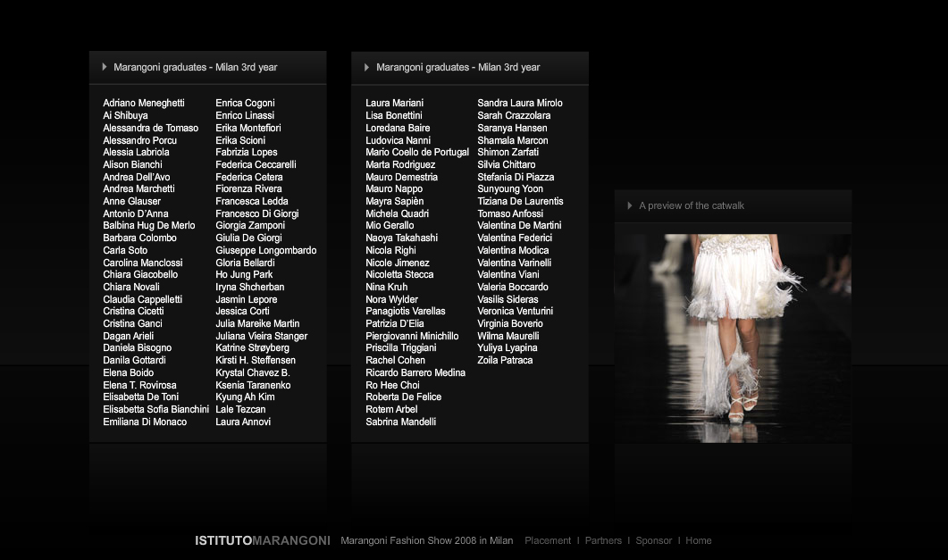This screenshot has width=948, height=560.
Task: Select the name Krystal Chavez B.
Action: click(x=253, y=372)
